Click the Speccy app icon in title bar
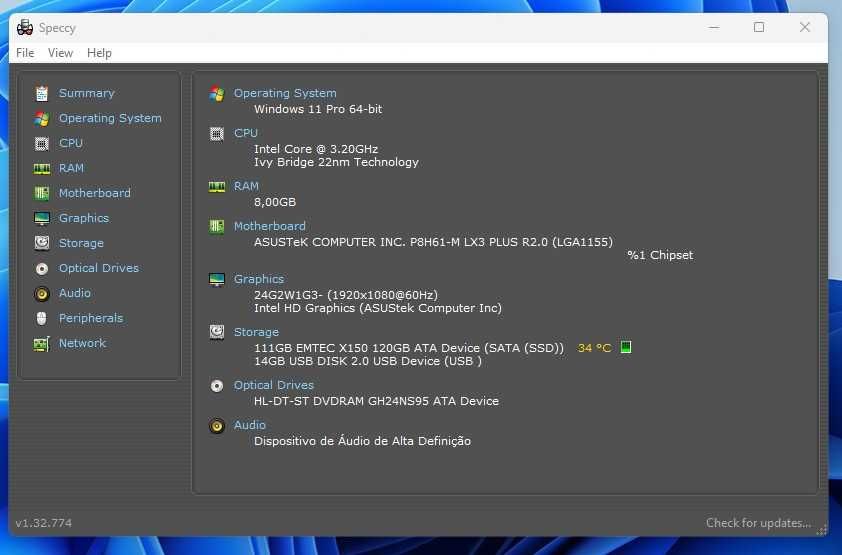 (x=25, y=27)
